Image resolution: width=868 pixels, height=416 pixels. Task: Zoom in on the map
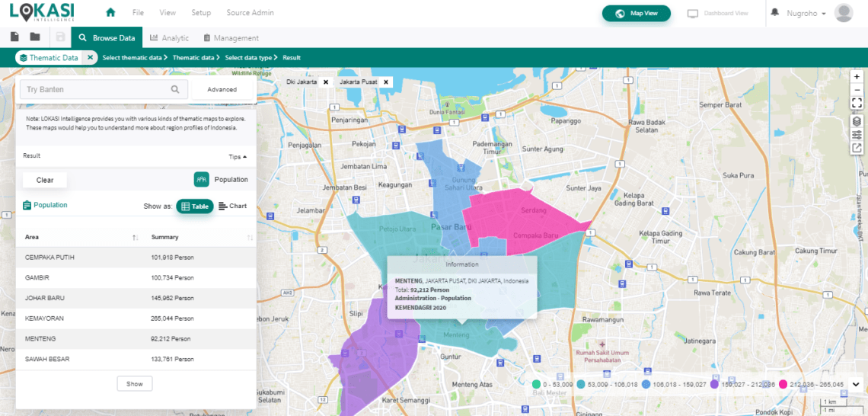point(857,77)
